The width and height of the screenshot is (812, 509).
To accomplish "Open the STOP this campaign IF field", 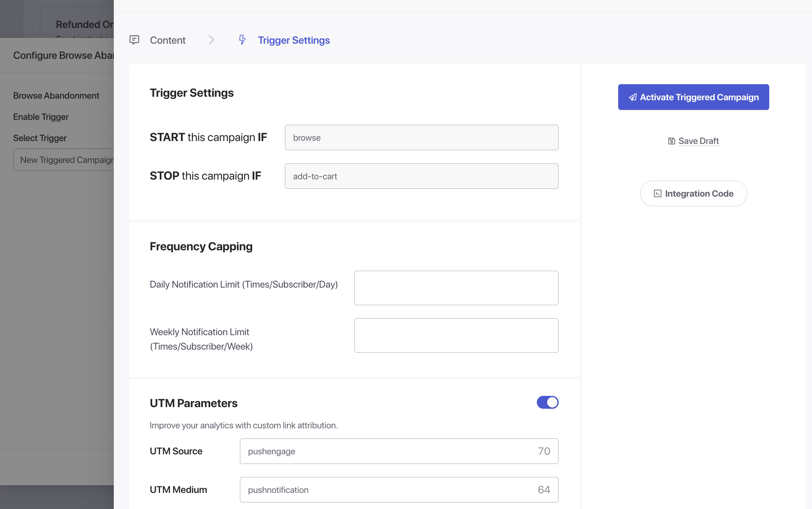I will (x=421, y=176).
